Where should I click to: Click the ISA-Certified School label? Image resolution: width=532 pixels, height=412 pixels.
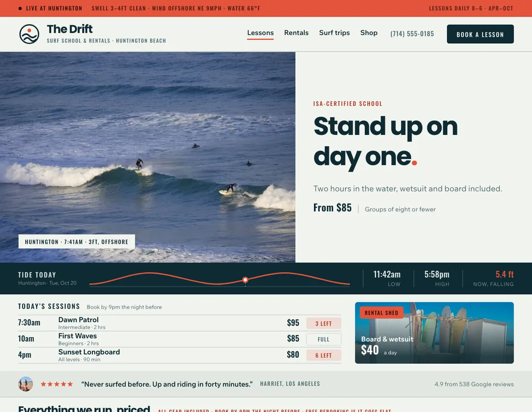pyautogui.click(x=348, y=104)
